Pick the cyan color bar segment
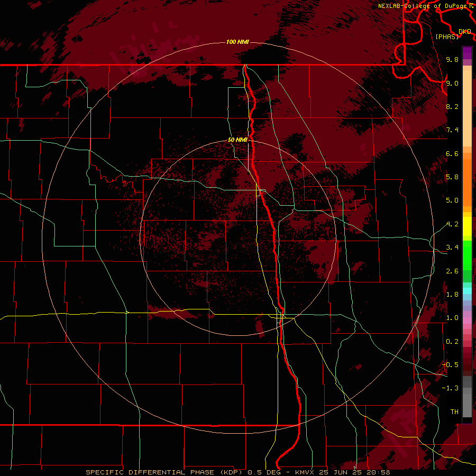The width and height of the screenshot is (476, 476). click(467, 291)
